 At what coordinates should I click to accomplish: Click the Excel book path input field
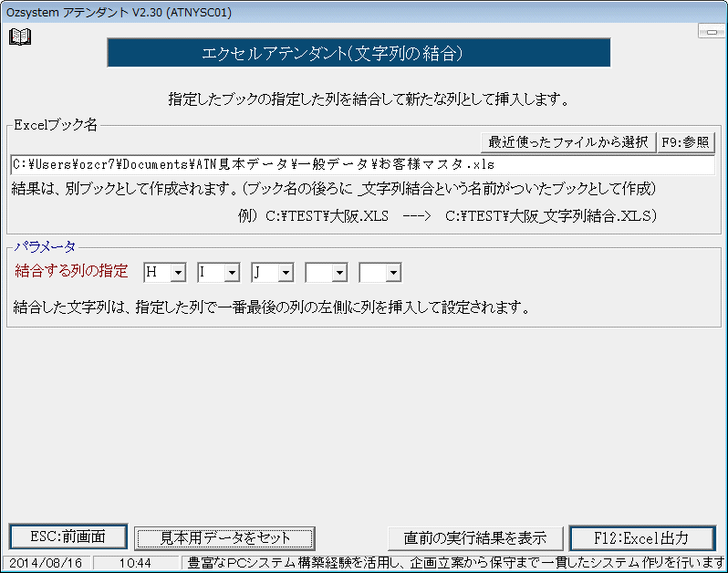(x=362, y=165)
